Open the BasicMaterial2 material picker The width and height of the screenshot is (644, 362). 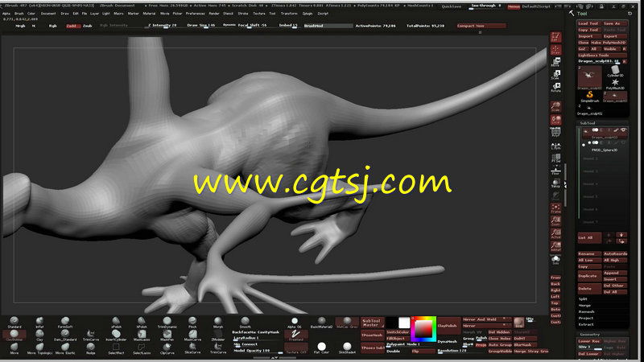321,323
